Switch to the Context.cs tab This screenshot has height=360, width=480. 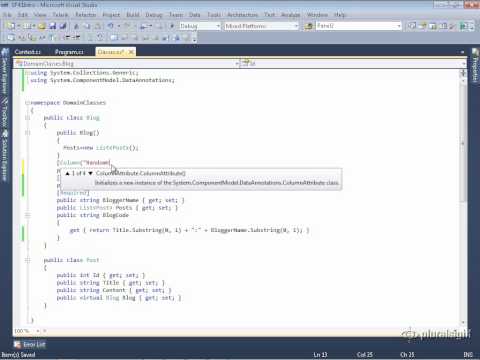coord(28,52)
